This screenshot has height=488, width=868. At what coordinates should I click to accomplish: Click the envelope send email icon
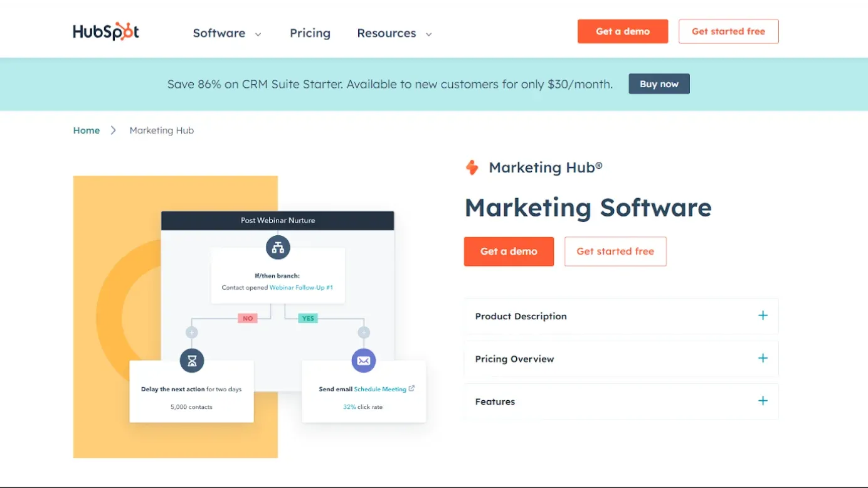(x=364, y=361)
